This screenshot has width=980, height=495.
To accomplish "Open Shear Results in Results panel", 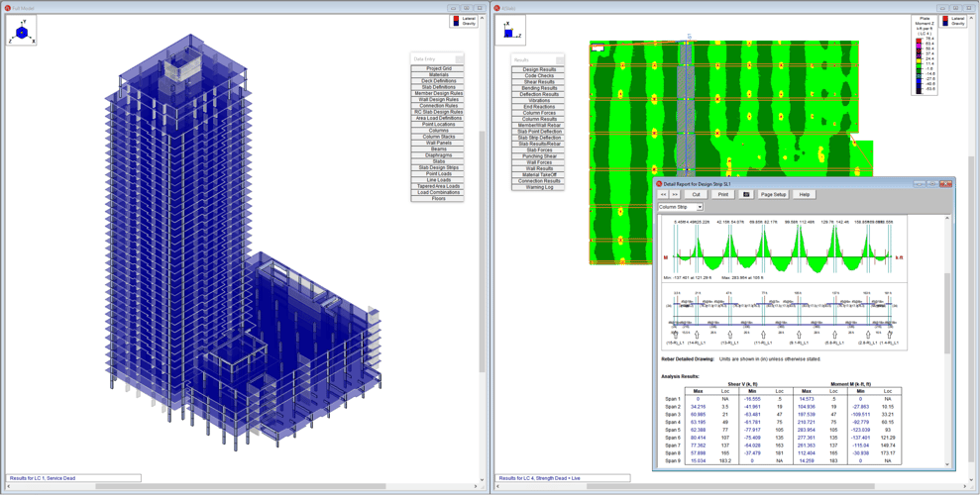I will (x=539, y=82).
